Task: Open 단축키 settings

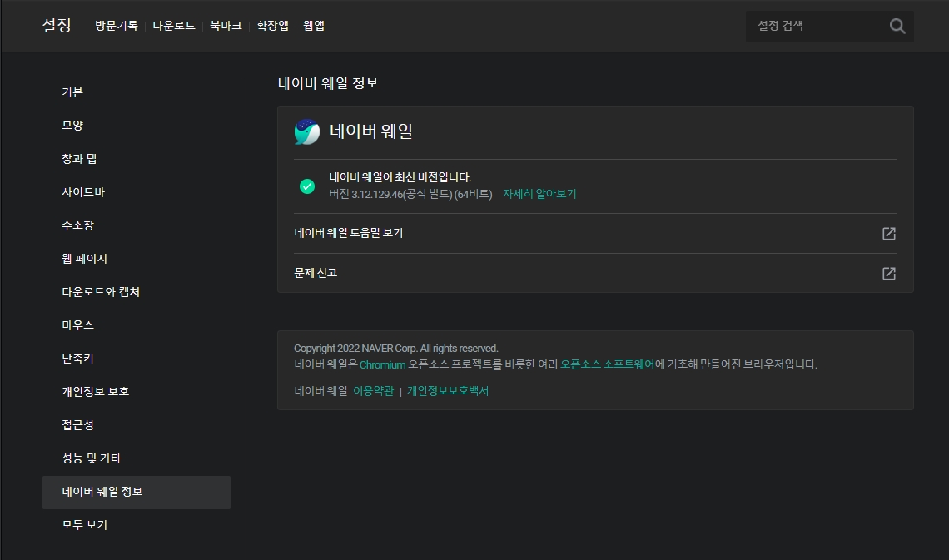Action: pos(137,358)
